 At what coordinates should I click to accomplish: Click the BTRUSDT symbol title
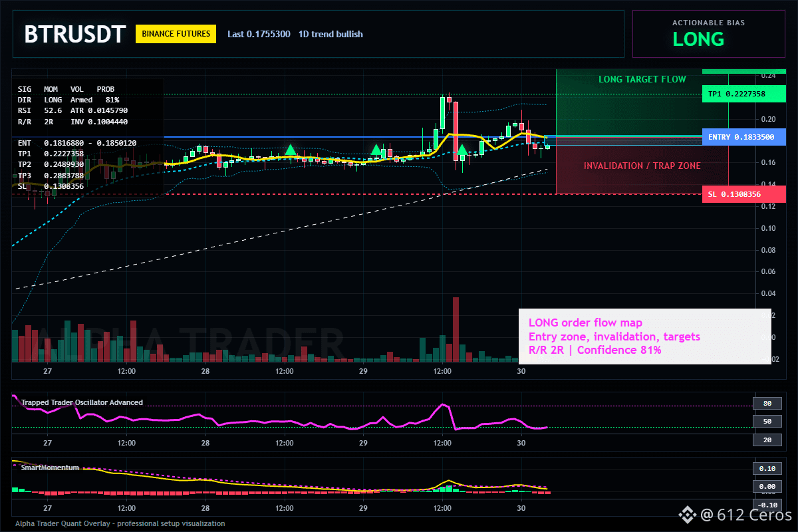click(x=74, y=35)
